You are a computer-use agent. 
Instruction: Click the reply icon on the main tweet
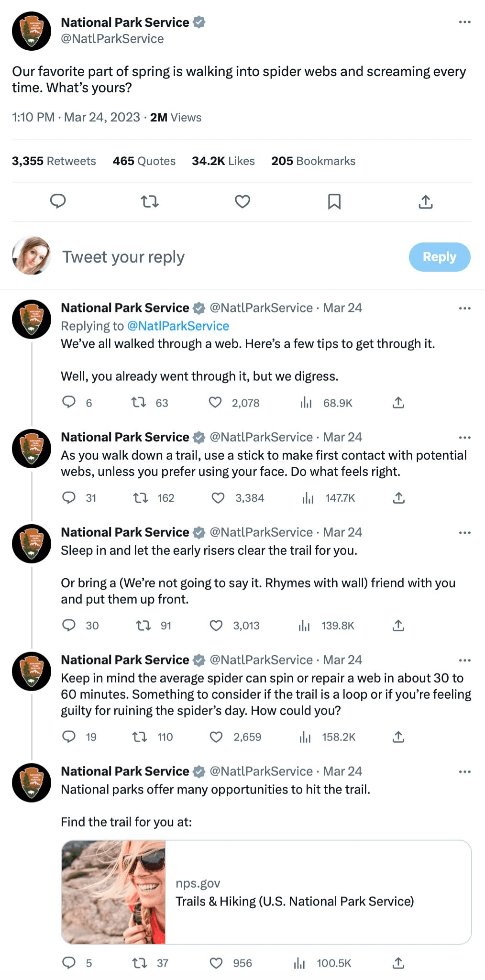tap(57, 201)
